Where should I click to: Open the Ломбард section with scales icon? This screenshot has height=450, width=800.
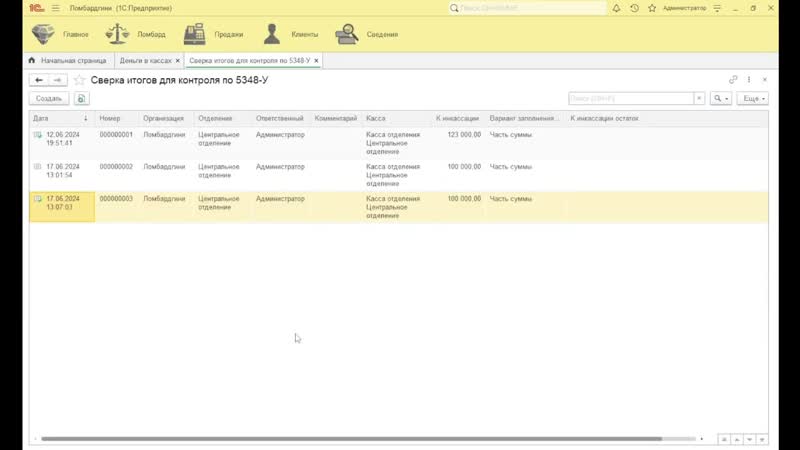point(135,34)
